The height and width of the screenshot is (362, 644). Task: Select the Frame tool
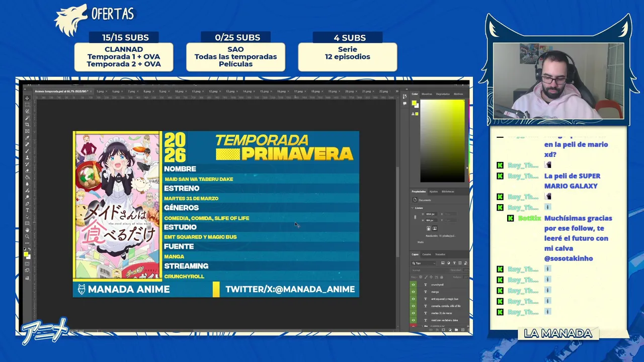(27, 131)
